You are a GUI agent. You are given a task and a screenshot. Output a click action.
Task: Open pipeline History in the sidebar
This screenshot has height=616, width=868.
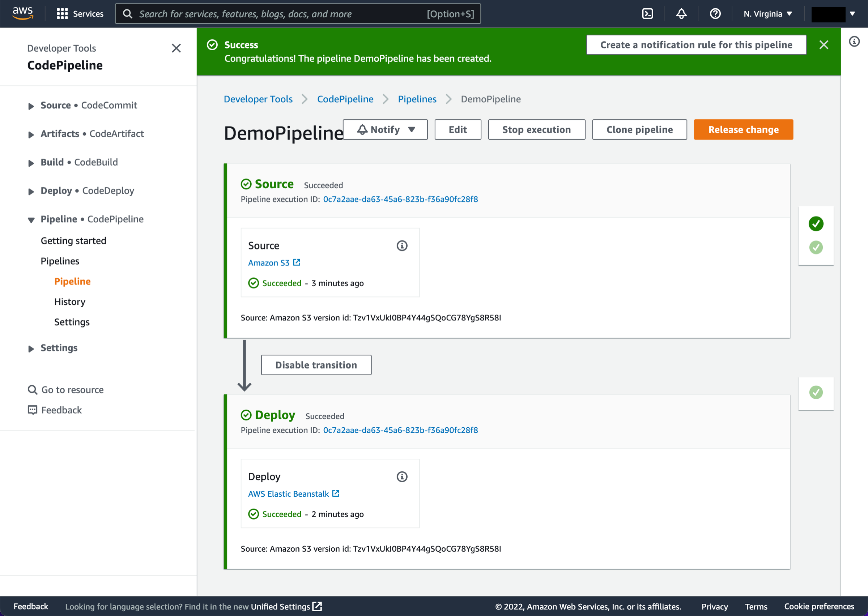coord(70,302)
